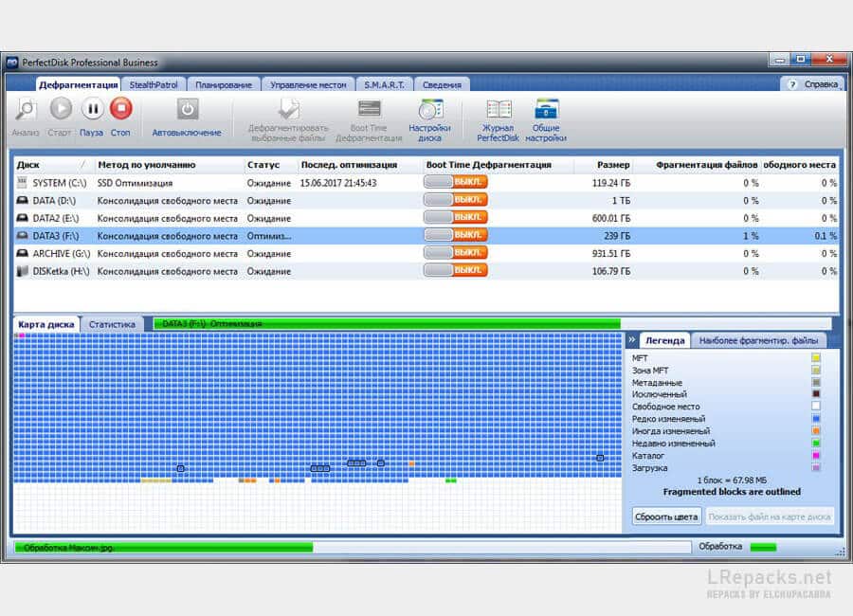853x616 pixels.
Task: Open the Планирование tab
Action: point(224,85)
